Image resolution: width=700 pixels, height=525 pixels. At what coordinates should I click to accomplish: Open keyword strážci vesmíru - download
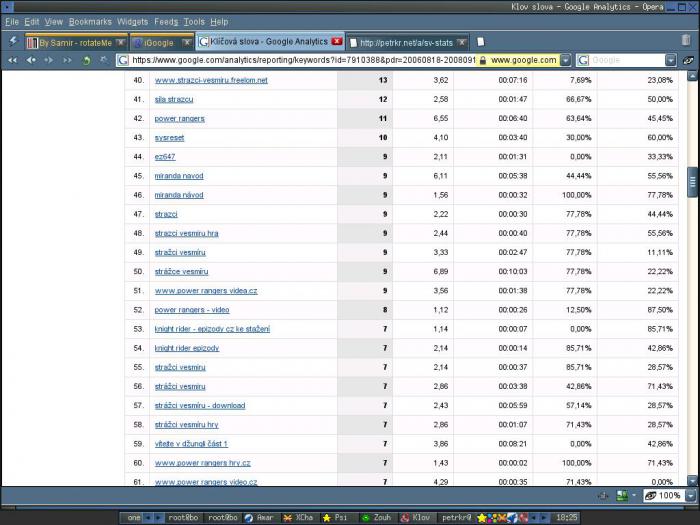(200, 406)
